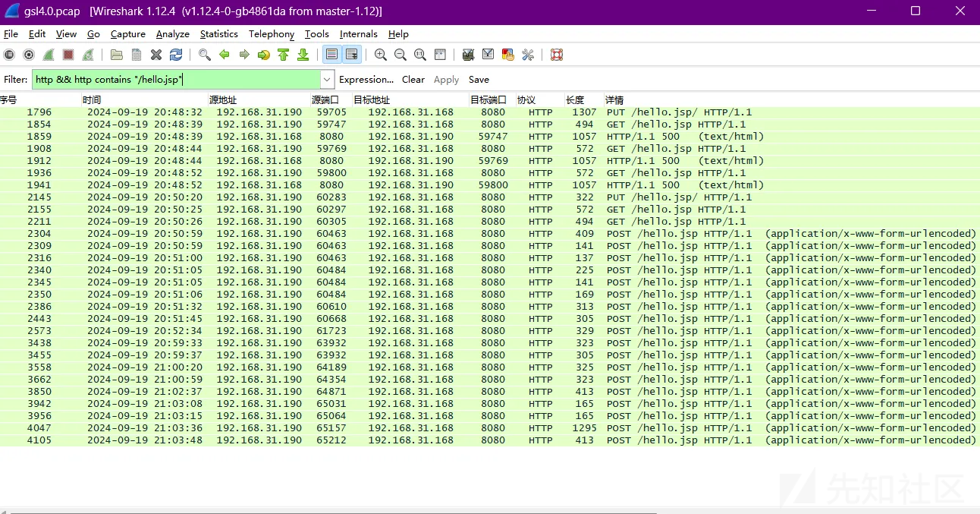Viewport: 980px width, 514px height.
Task: Expand the display filter history dropdown
Action: pos(327,79)
